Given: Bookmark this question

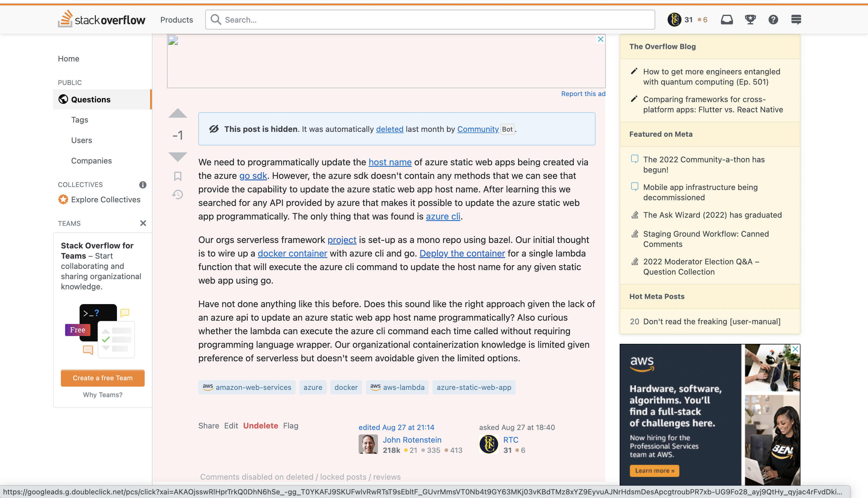Looking at the screenshot, I should (x=178, y=176).
